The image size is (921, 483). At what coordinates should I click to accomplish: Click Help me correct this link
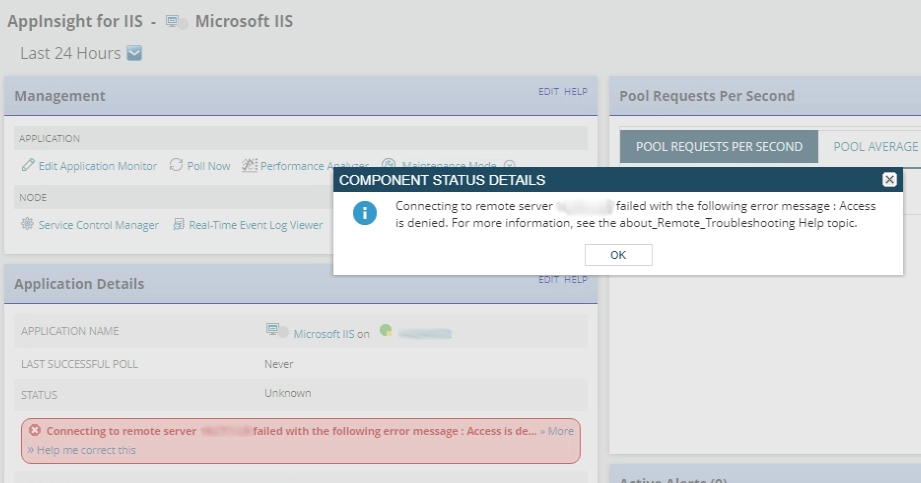[x=86, y=450]
